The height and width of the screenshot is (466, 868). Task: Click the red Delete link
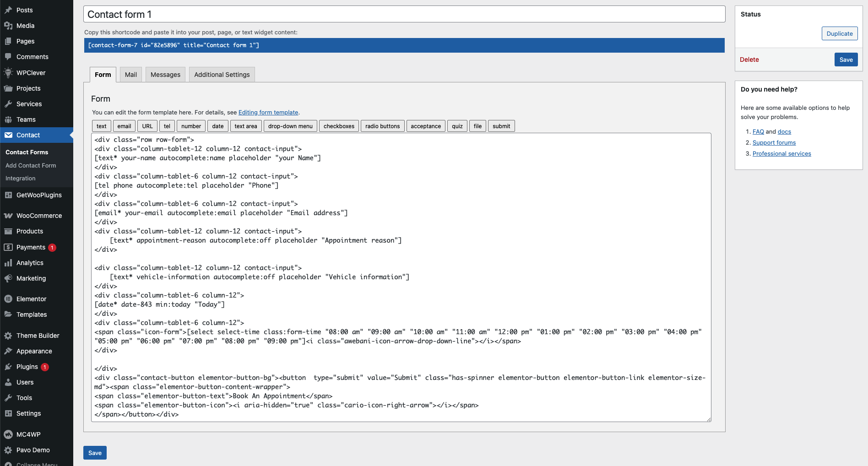pos(749,60)
